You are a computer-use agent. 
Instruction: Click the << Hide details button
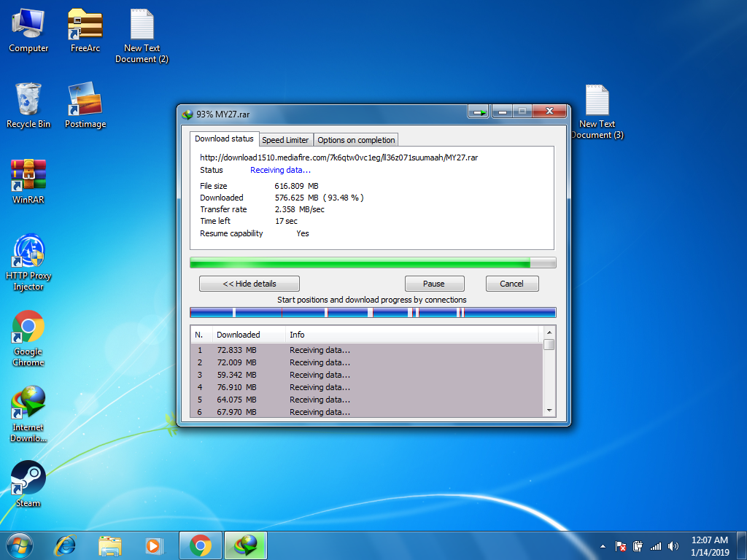coord(249,284)
